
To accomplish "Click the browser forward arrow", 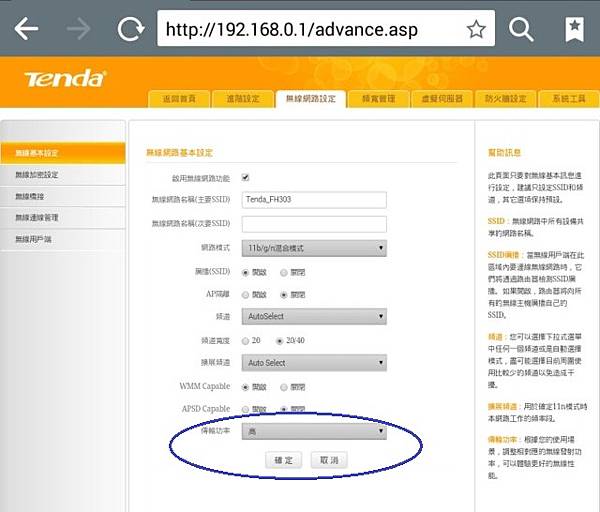I will click(x=79, y=28).
